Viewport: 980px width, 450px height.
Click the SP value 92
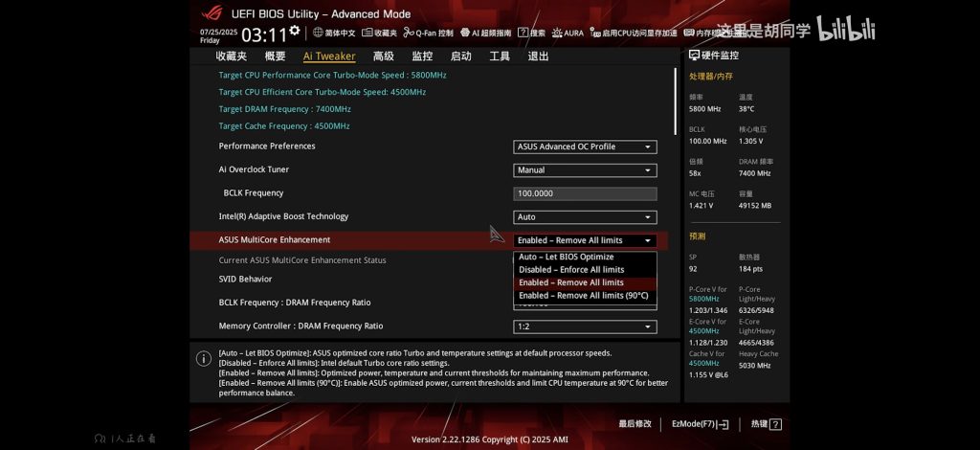(x=693, y=269)
